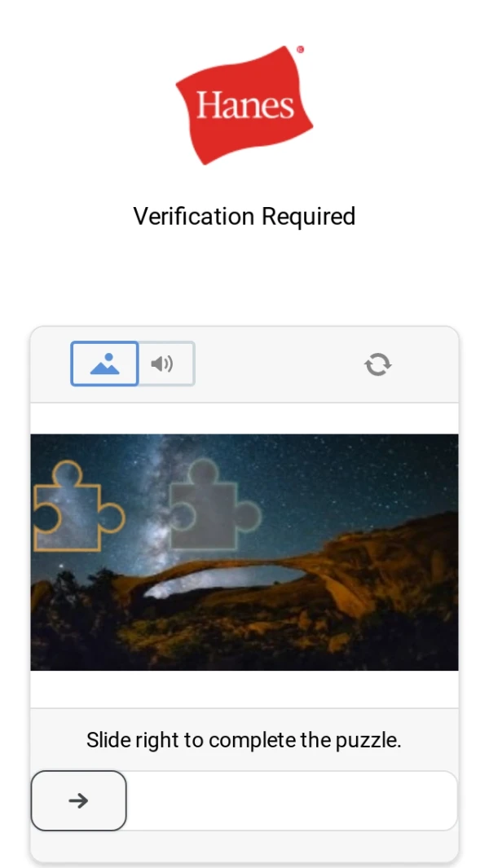This screenshot has width=489, height=868.
Task: Click the 'Slide right to complete the puzzle' text
Action: 244,739
